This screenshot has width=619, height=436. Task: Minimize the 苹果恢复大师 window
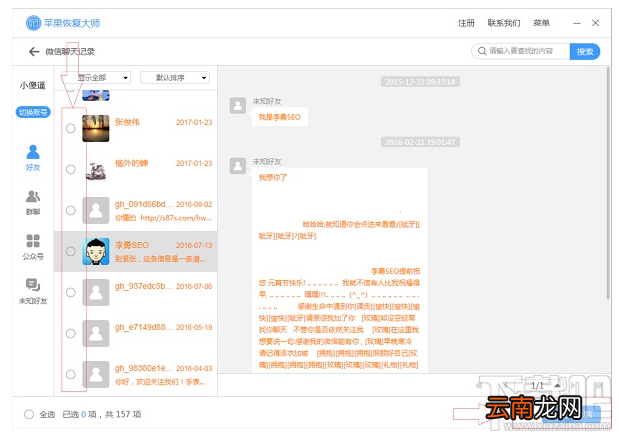point(577,23)
